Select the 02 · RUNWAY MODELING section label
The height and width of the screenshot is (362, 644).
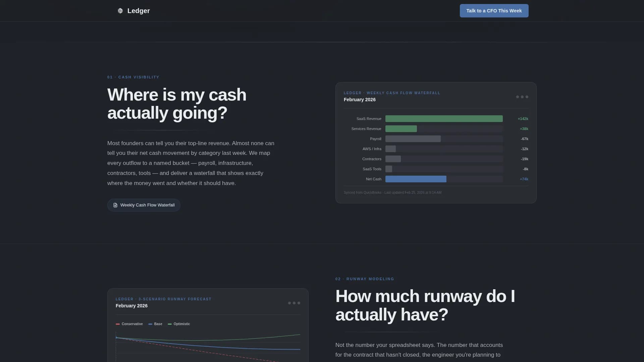(x=365, y=279)
